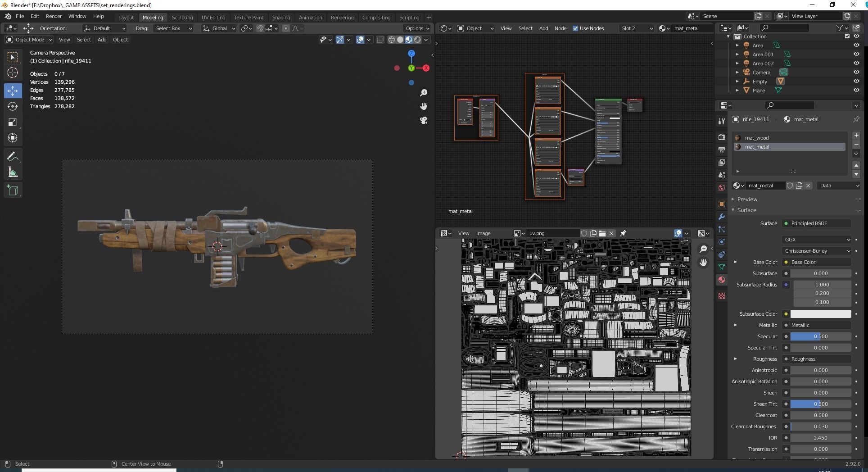
Task: Open the Subsurface Color swatch
Action: [x=821, y=314]
